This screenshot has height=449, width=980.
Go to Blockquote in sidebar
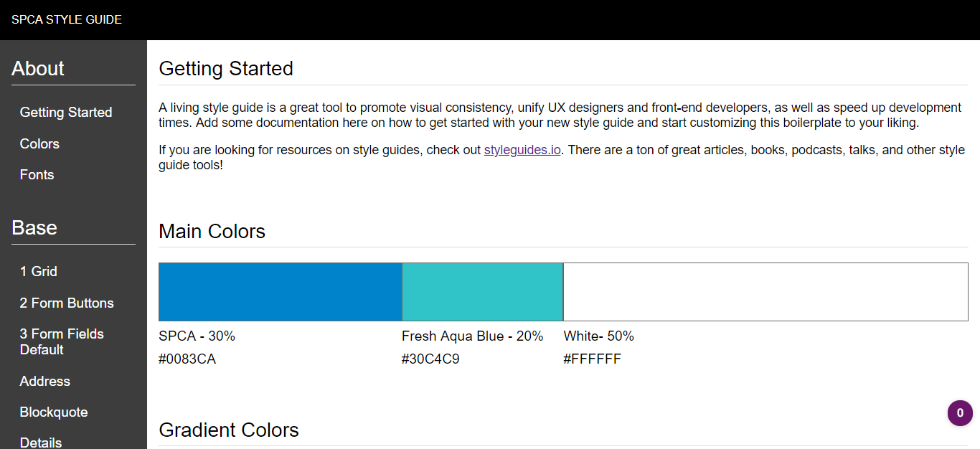tap(54, 412)
